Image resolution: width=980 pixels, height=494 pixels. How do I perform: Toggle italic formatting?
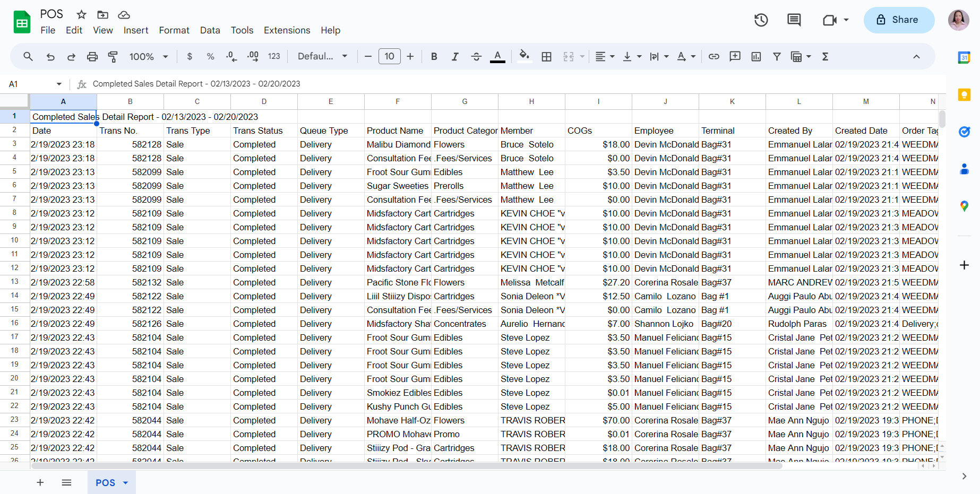click(x=455, y=56)
